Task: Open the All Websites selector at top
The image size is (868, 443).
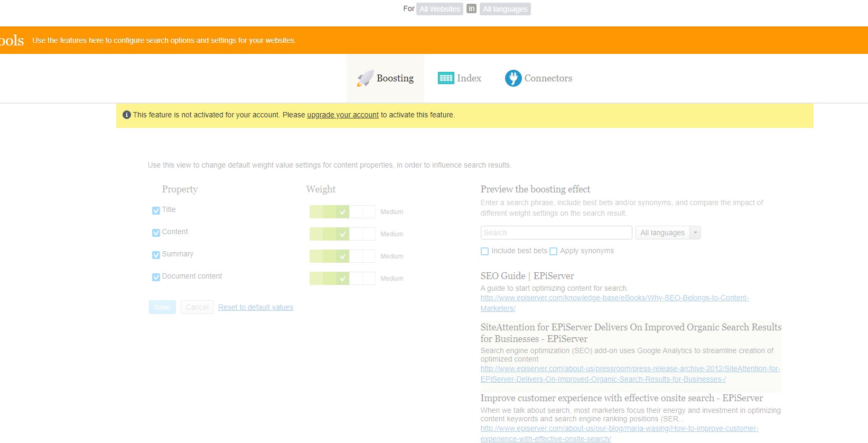Action: pos(440,9)
